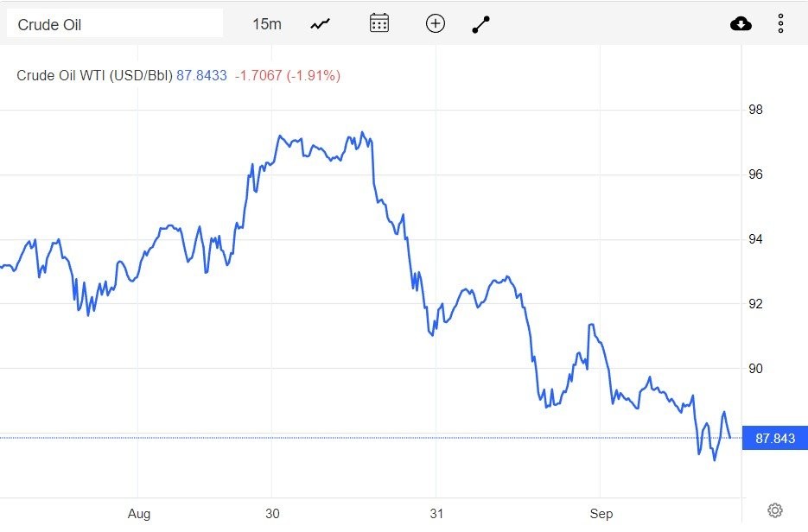Click the Aug date label on axis

pos(138,514)
